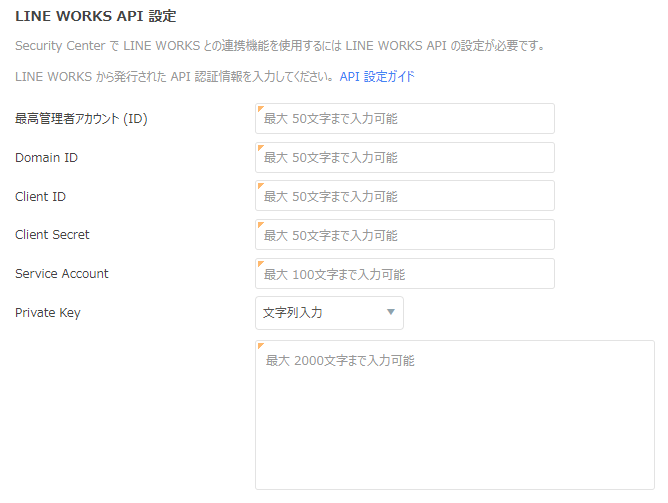Image resolution: width=668 pixels, height=503 pixels.
Task: Click the orange corner marker on Service Account field
Action: pyautogui.click(x=259, y=262)
